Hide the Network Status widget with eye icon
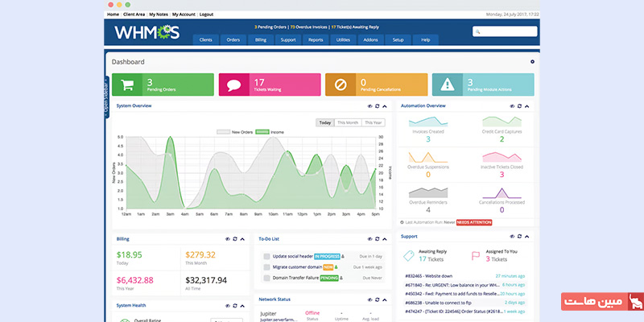Image resolution: width=644 pixels, height=322 pixels. pos(369,299)
